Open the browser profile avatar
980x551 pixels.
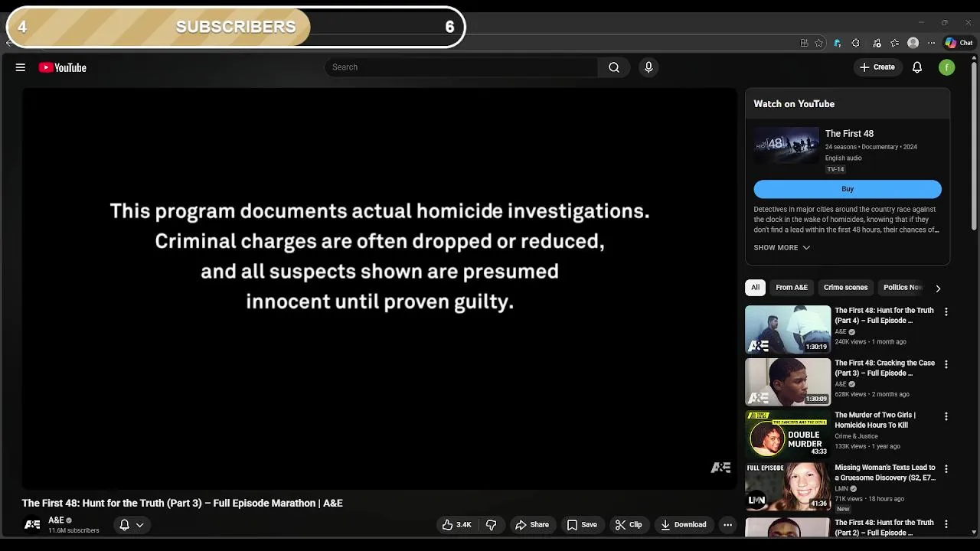(x=913, y=43)
